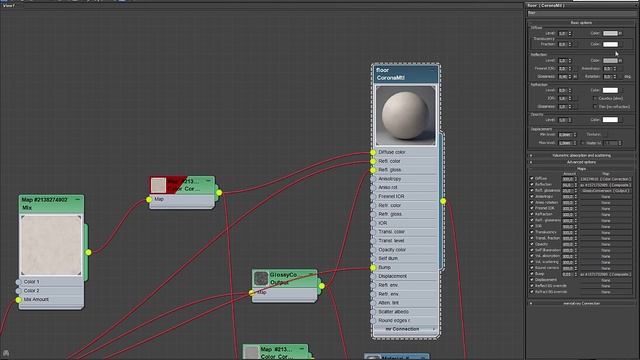Screen dimensions: 640x360
Task: Toggle the Water lvl. checkbox
Action: pyautogui.click(x=582, y=143)
